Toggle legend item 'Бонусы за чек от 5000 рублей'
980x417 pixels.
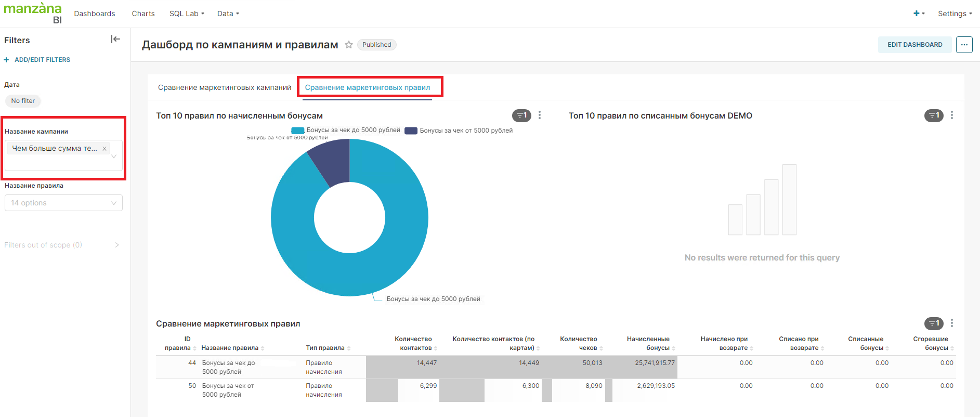pyautogui.click(x=460, y=131)
